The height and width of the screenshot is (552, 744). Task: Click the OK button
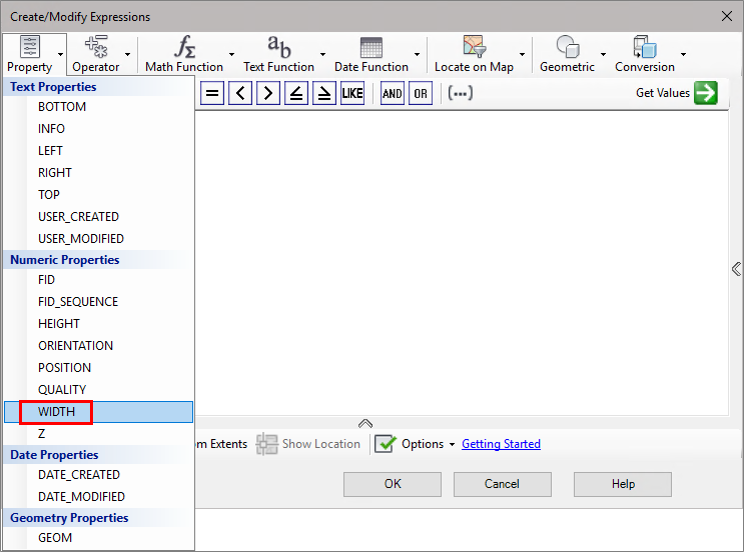coord(392,484)
